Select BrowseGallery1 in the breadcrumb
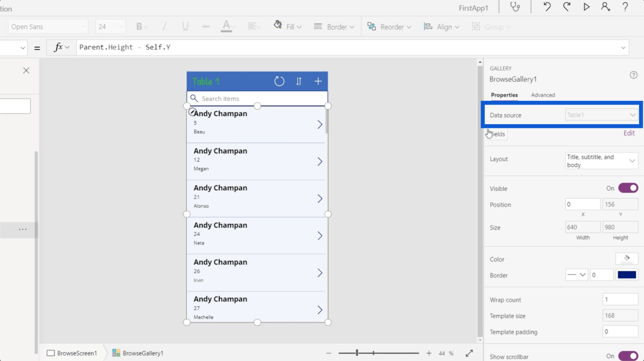 [x=138, y=353]
